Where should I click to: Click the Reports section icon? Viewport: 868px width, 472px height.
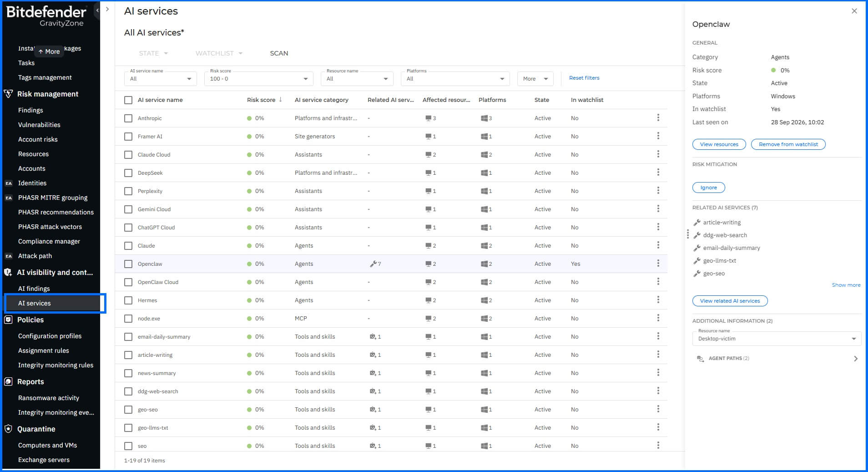tap(8, 381)
